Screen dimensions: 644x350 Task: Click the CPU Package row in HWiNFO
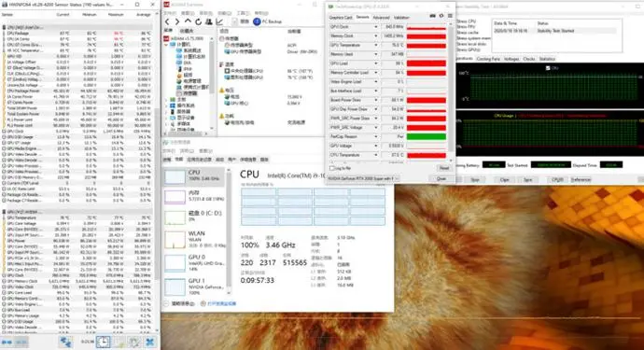click(77, 34)
